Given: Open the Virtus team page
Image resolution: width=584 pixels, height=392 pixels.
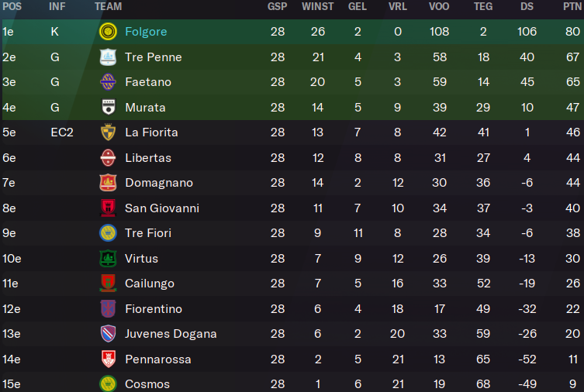Looking at the screenshot, I should point(141,259).
